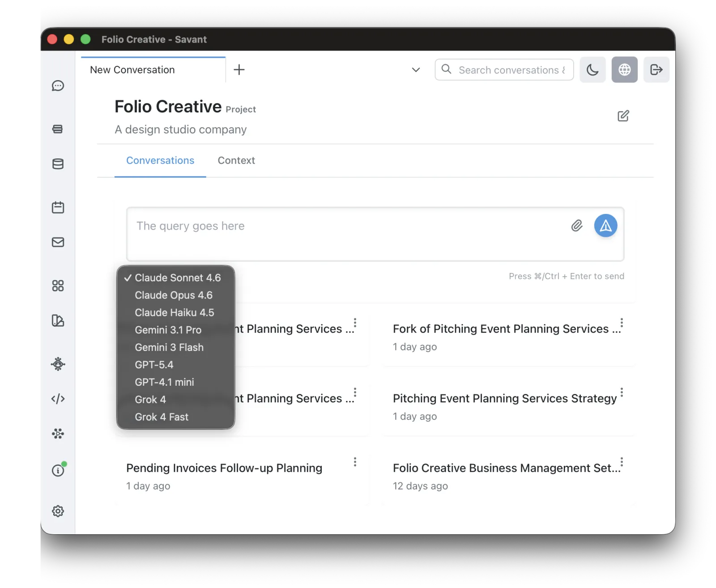Viewport: 716px width, 588px height.
Task: Click the paperclip attach file icon
Action: (x=577, y=226)
